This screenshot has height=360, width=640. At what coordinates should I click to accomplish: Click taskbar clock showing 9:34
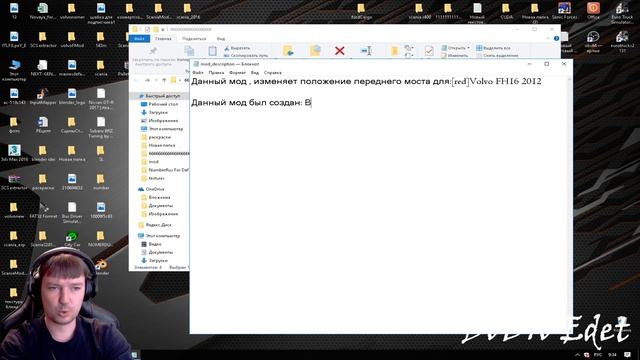612,355
